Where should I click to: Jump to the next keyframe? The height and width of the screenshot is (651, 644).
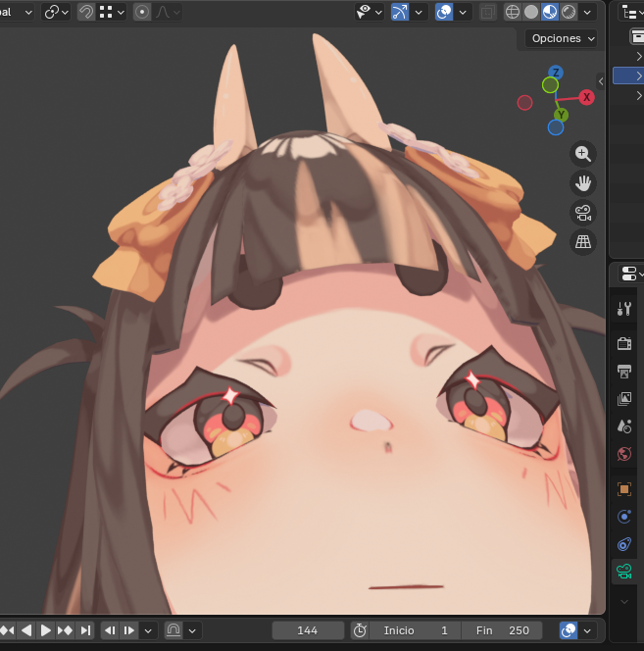coord(65,630)
